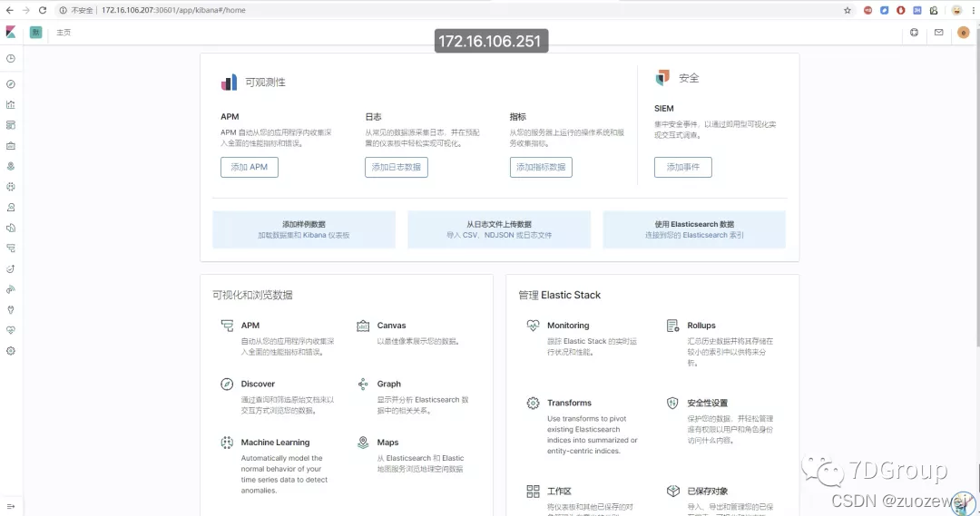Click the 添加 APM button

click(250, 168)
